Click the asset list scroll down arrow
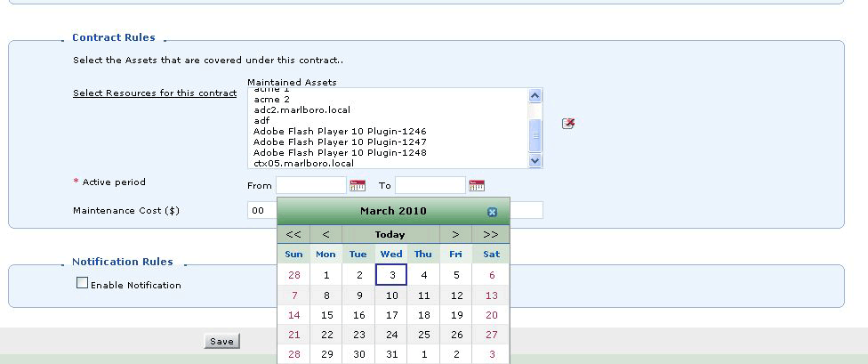This screenshot has height=364, width=868. coord(534,161)
